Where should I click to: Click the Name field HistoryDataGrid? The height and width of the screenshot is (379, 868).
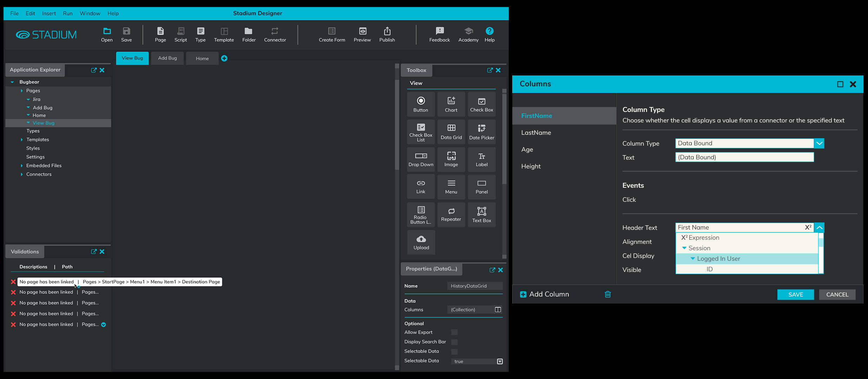click(x=475, y=286)
